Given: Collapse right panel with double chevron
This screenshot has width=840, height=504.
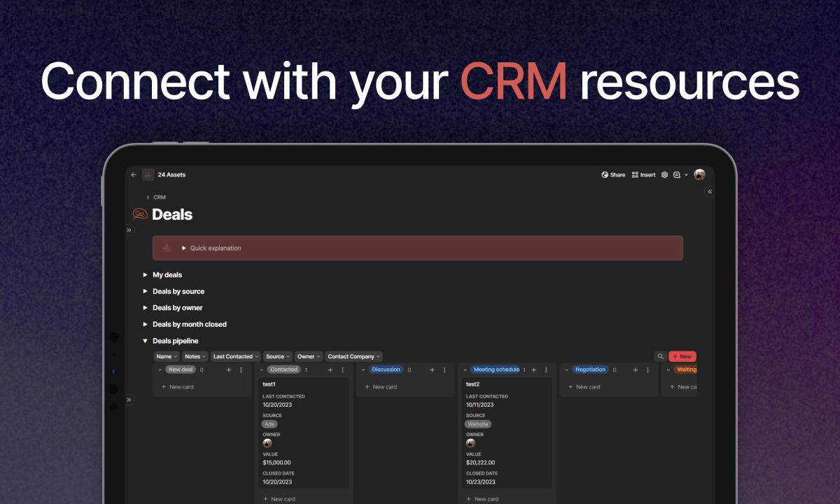Looking at the screenshot, I should coord(710,191).
